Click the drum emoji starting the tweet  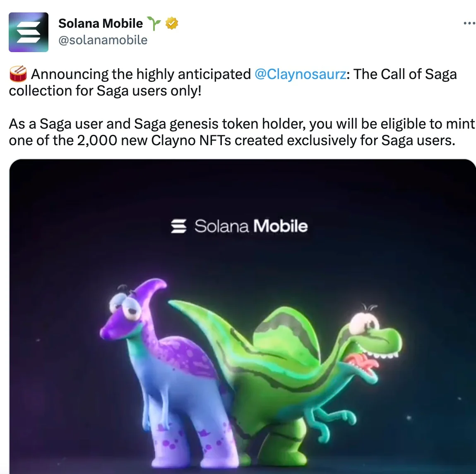(x=18, y=74)
